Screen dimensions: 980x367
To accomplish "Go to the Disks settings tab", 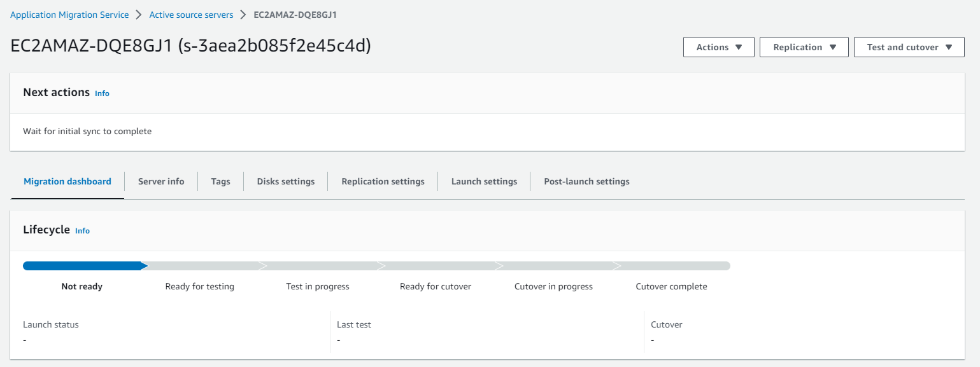I will [x=286, y=181].
